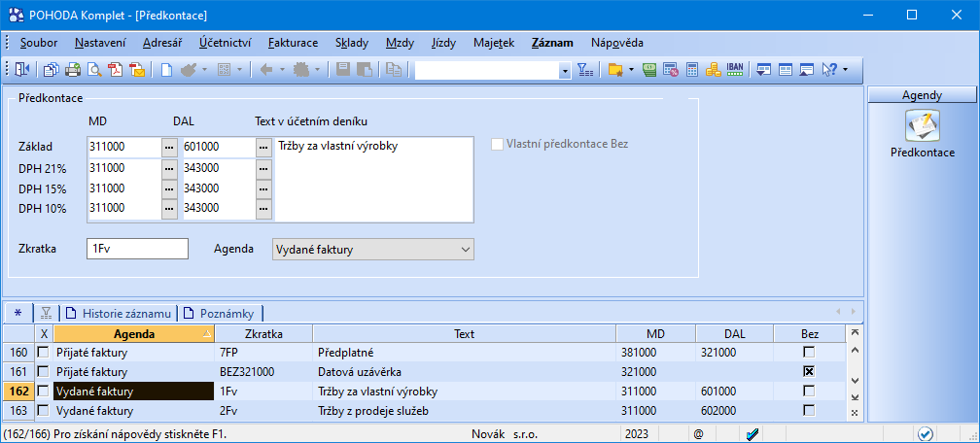Open print preview with magnifier icon
The image size is (980, 443).
[94, 70]
